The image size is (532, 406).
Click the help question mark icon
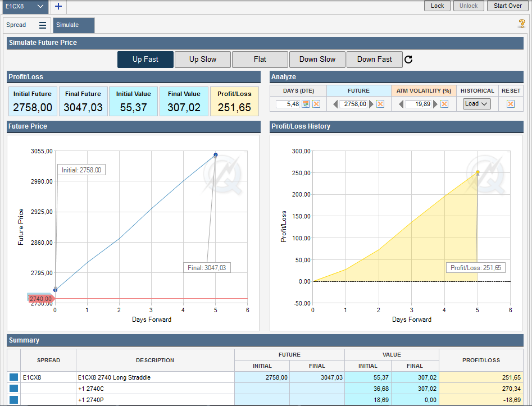521,24
